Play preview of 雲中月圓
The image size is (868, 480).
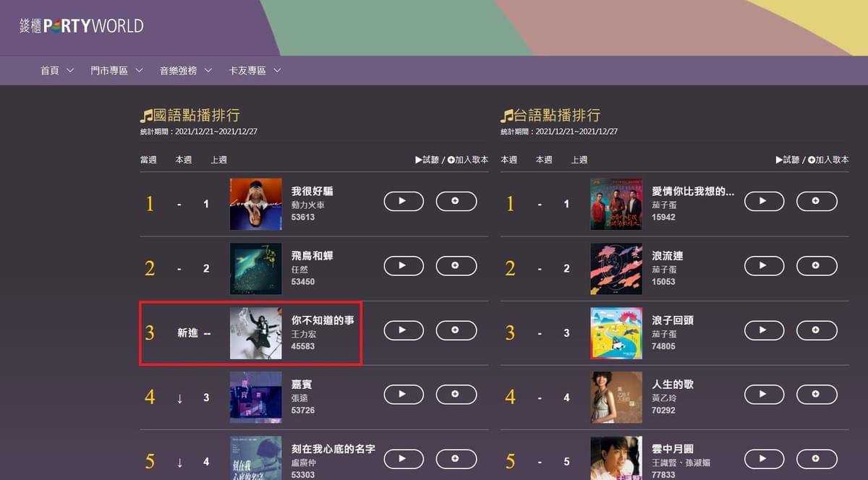[x=765, y=458]
